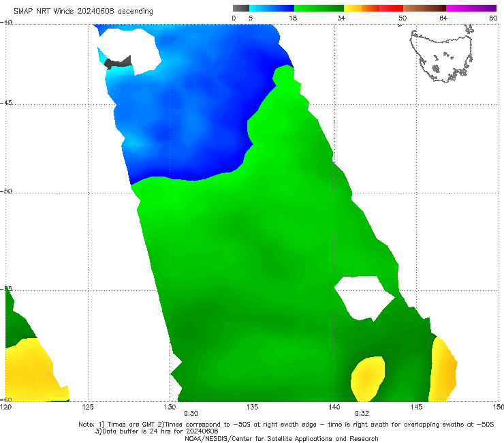
Task: Click the longitude label '145'
Action: (x=417, y=408)
